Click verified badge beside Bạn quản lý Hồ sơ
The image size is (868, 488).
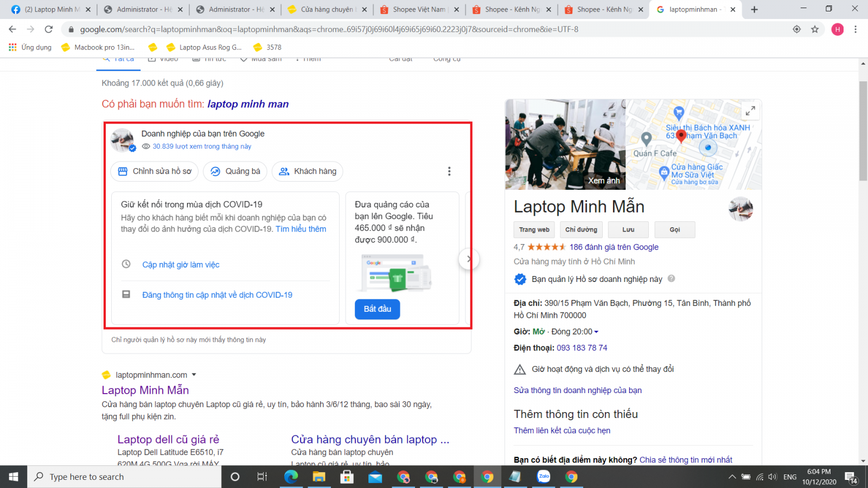(x=520, y=279)
